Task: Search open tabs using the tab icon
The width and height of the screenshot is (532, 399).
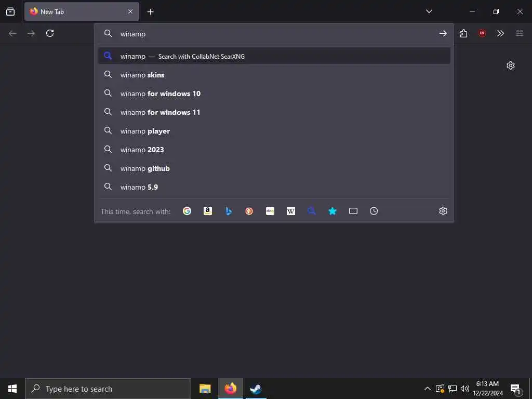Action: tap(353, 211)
